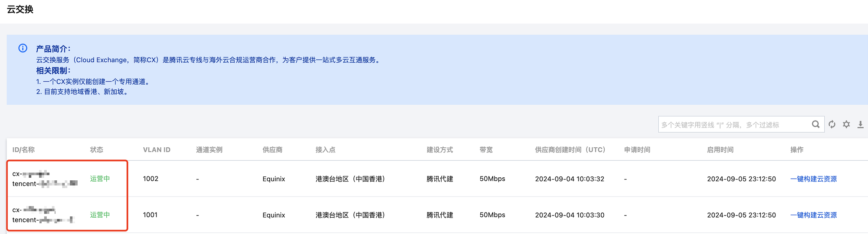Click the info icon beside 产品简介

pos(23,48)
